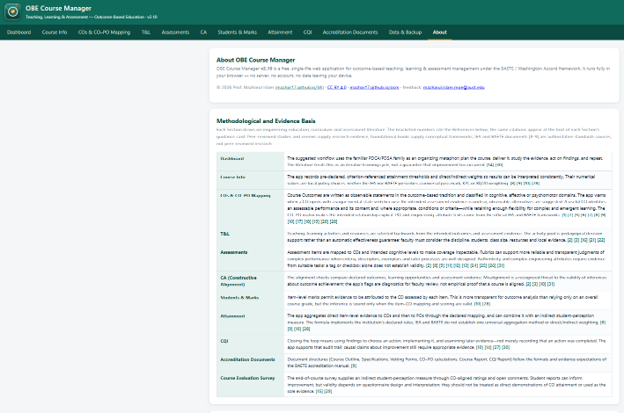Select the COs & CO-PO Mapping row label

(246, 195)
